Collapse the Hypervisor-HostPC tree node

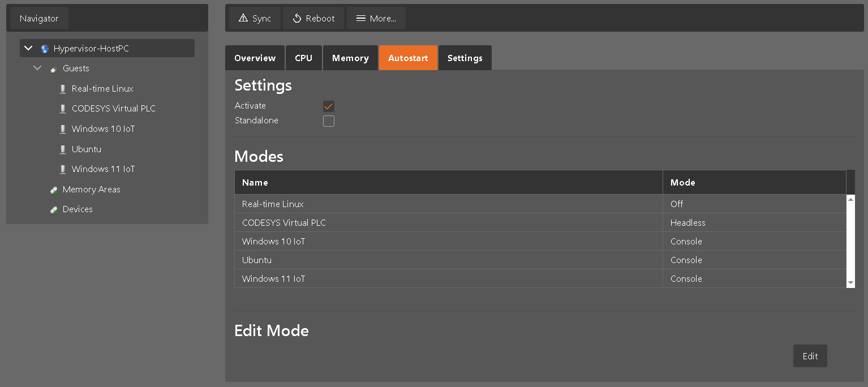pos(28,48)
